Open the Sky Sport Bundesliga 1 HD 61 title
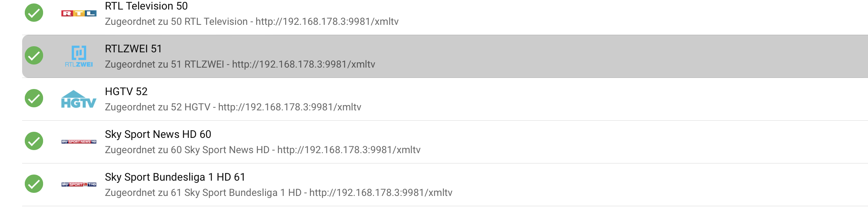868x207 pixels. pos(175,177)
